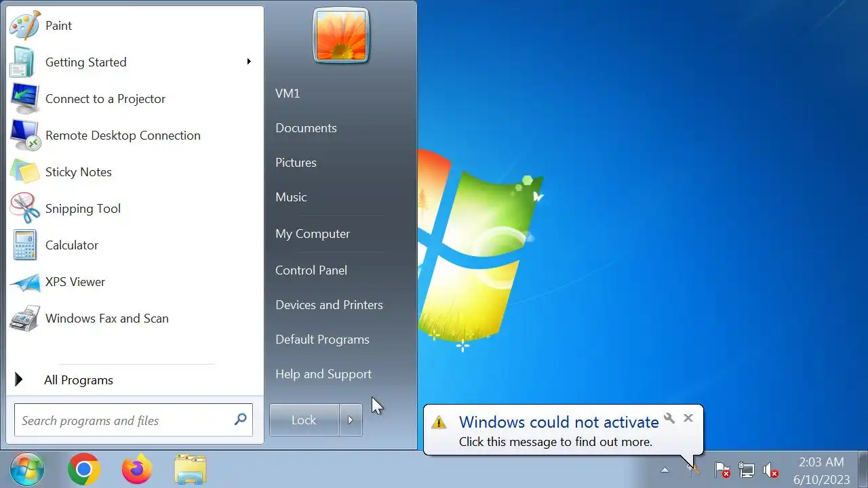Click the muted volume tray icon
Screen dimensions: 868x488
point(770,470)
